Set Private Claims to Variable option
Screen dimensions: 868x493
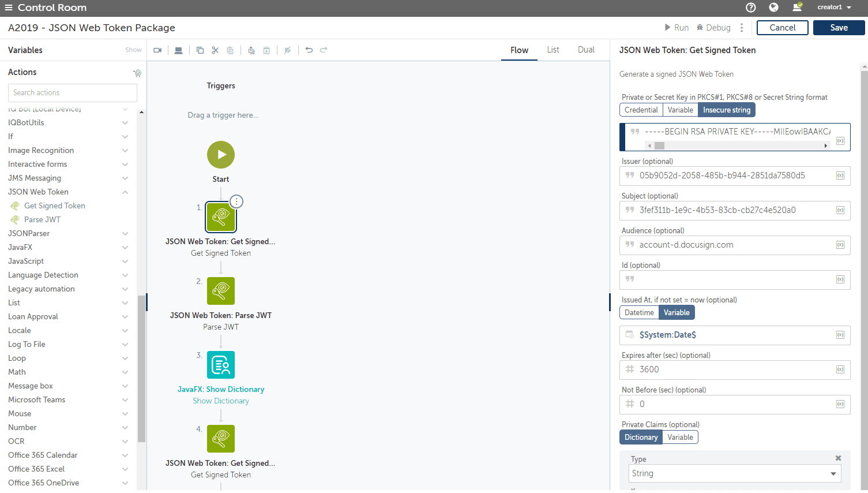pyautogui.click(x=680, y=437)
